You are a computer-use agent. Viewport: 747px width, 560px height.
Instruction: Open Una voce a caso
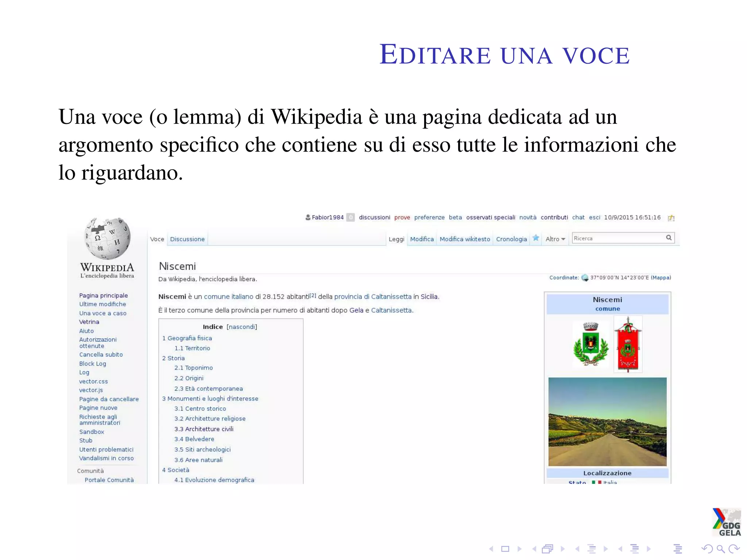point(103,313)
